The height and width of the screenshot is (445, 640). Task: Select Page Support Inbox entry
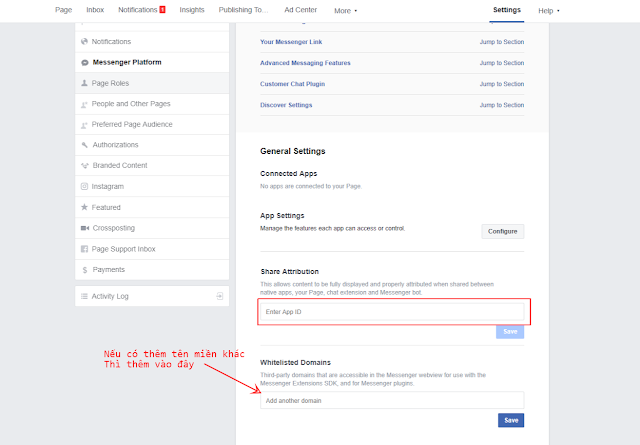click(152, 249)
